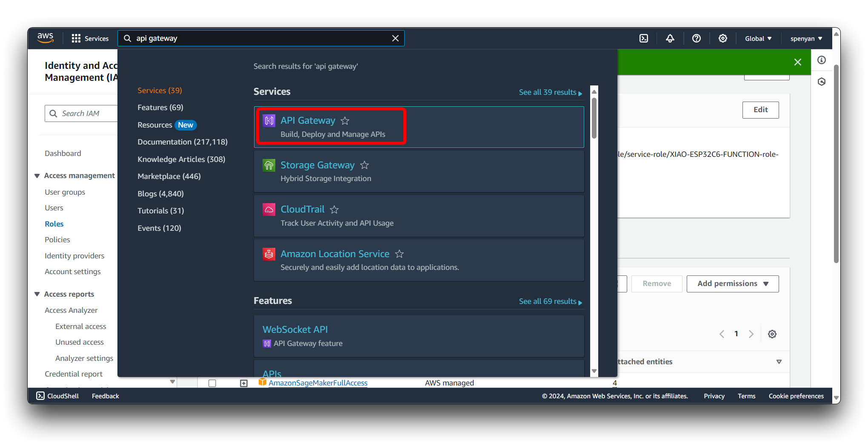Favorite Amazon Location Service with the star
868x445 pixels.
pos(399,254)
